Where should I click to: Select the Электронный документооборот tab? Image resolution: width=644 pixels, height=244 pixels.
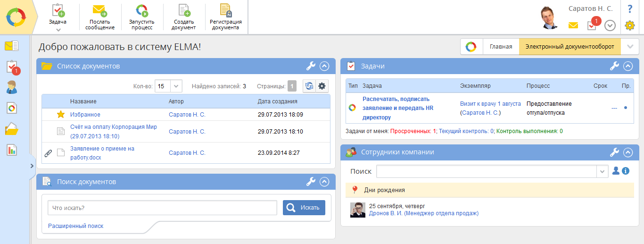[570, 47]
